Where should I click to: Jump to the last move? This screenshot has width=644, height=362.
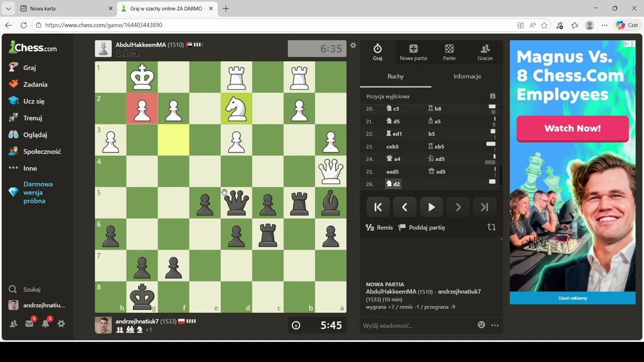(485, 207)
